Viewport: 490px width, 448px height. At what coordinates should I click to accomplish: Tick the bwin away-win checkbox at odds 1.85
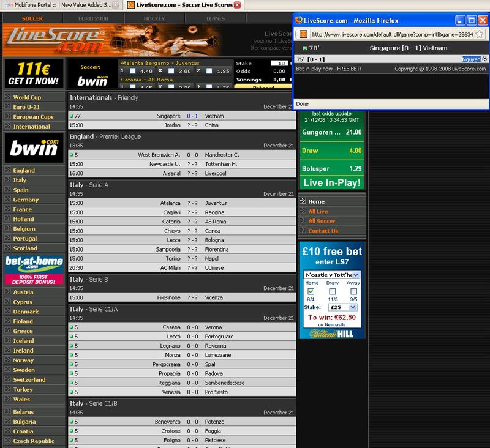tap(209, 71)
